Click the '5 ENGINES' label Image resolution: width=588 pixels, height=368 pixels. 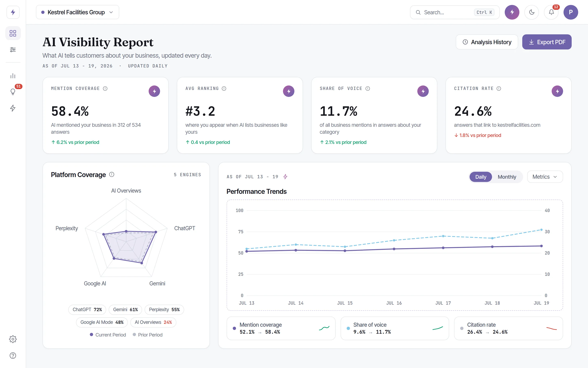(x=187, y=175)
